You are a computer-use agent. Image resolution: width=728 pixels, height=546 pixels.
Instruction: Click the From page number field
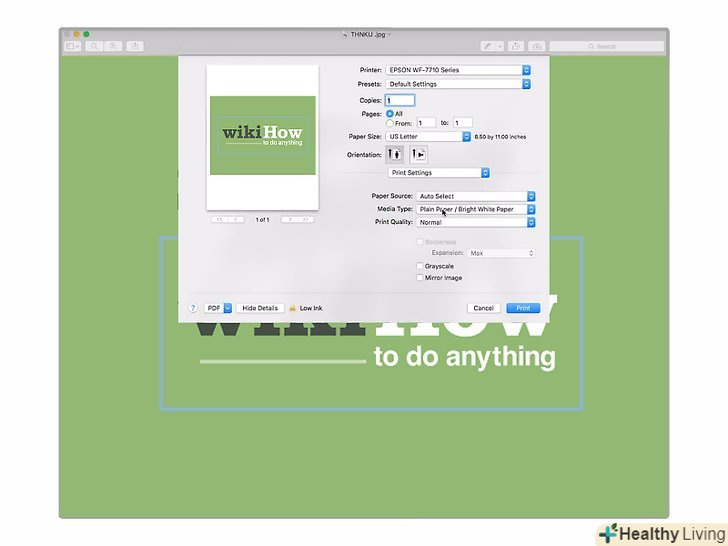[x=426, y=123]
